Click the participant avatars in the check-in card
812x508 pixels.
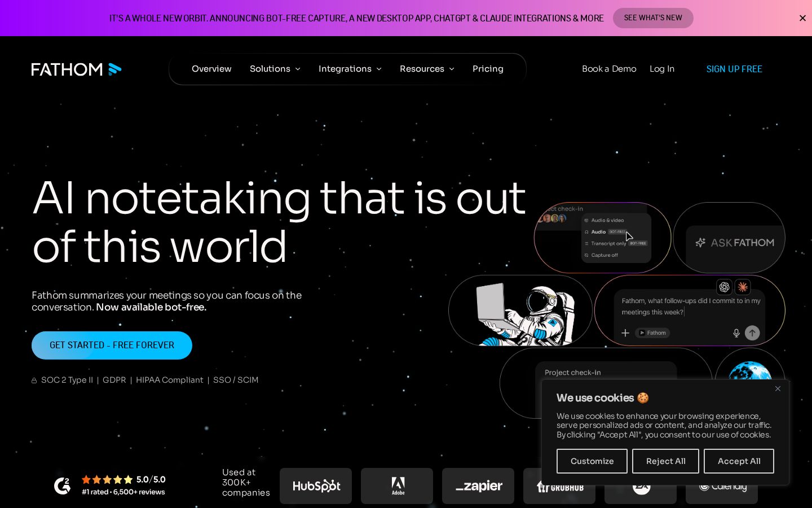pyautogui.click(x=553, y=218)
